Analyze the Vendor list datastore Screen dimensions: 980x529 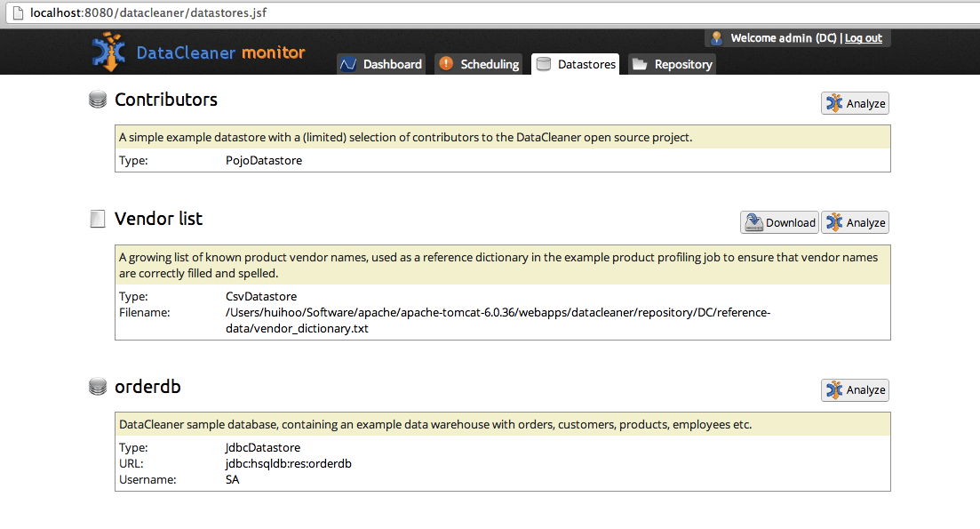tap(855, 222)
